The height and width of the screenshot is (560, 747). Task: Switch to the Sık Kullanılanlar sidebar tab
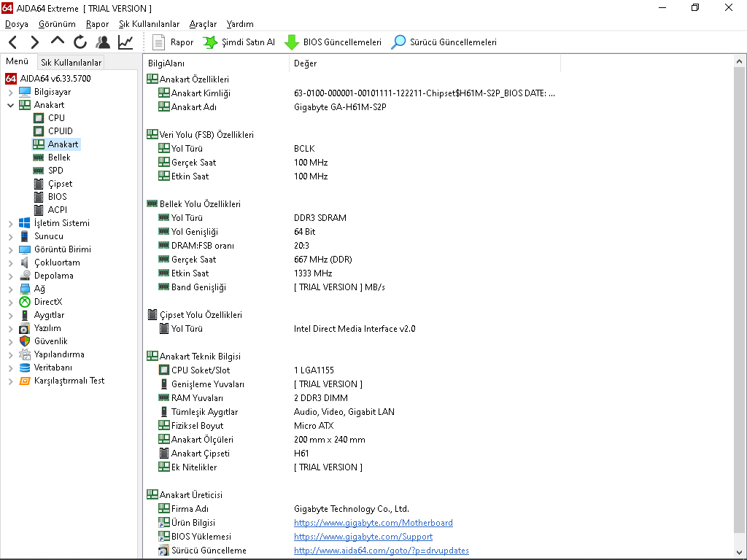pyautogui.click(x=71, y=63)
